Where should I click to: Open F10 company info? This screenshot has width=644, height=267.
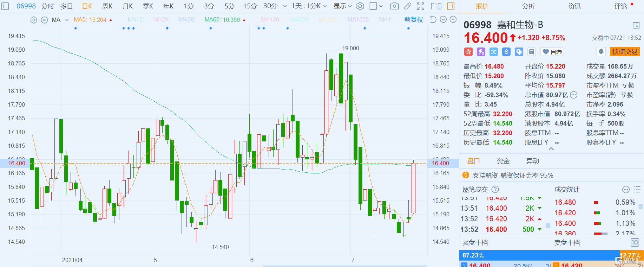tap(436, 6)
